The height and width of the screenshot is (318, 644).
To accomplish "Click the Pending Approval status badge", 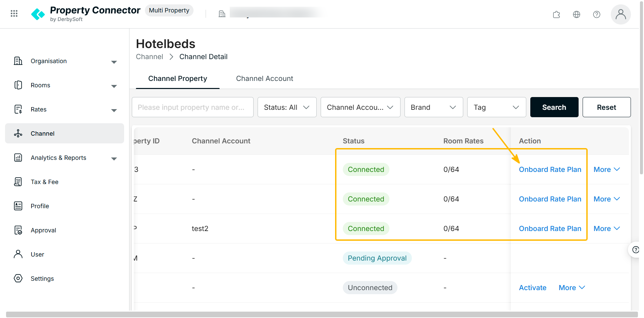I will (377, 258).
